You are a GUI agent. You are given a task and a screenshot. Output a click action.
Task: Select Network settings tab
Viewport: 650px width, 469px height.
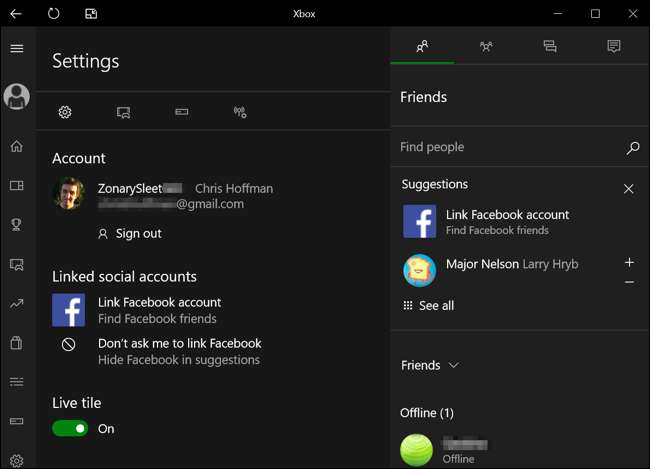[x=240, y=112]
